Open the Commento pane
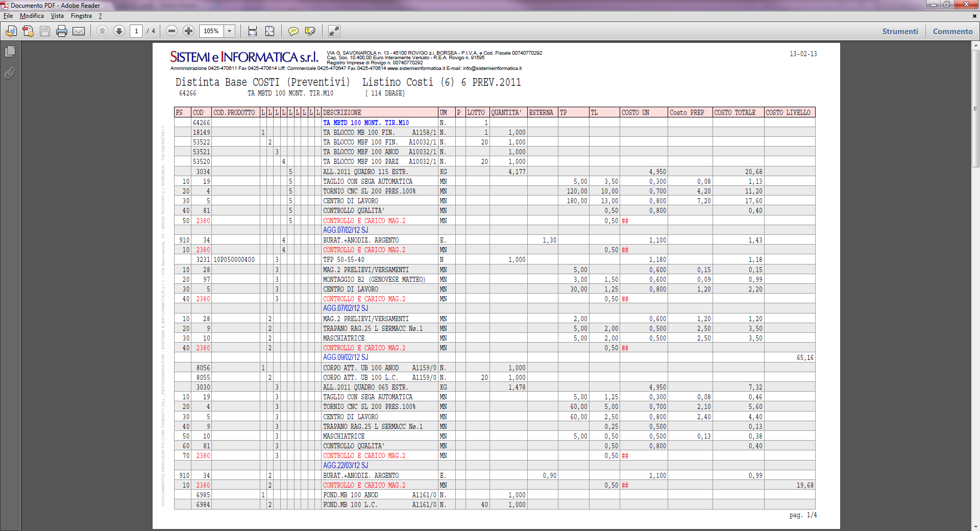 [952, 31]
